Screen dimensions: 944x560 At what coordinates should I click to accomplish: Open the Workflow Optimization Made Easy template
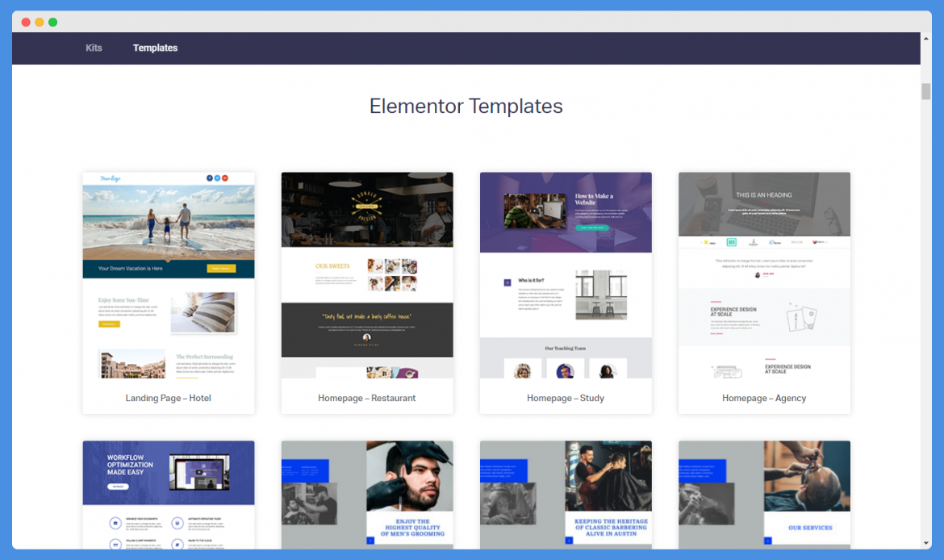click(x=169, y=495)
